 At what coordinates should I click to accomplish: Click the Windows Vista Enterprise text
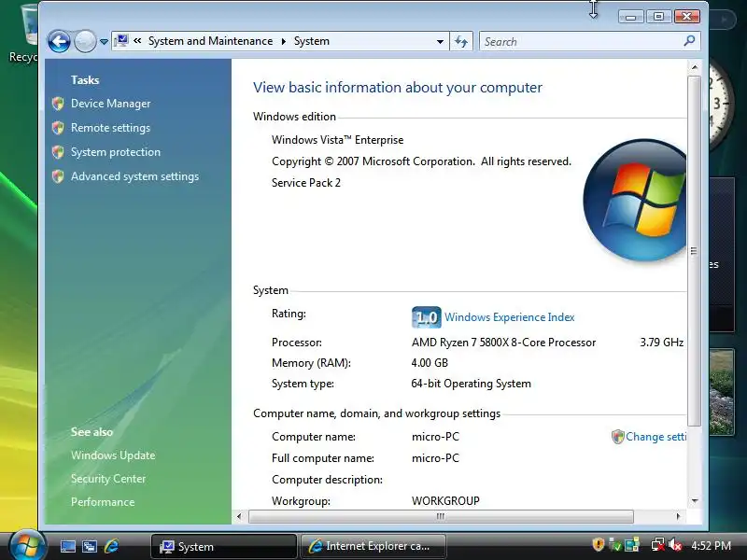pyautogui.click(x=337, y=140)
